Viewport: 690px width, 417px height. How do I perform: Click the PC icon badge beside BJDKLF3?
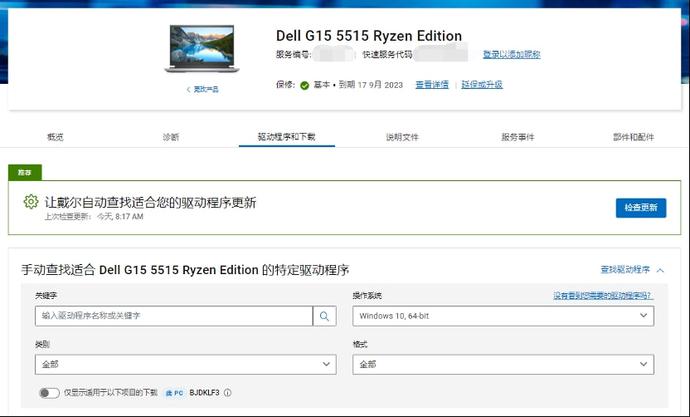tap(175, 393)
